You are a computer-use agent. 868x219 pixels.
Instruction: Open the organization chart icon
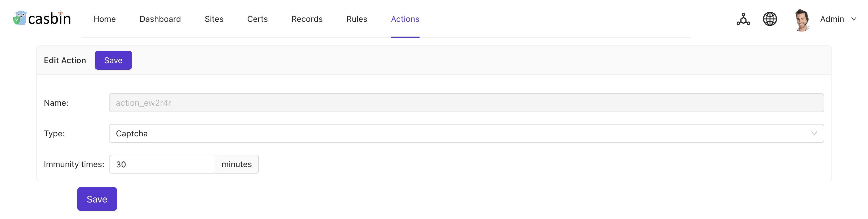click(x=743, y=19)
